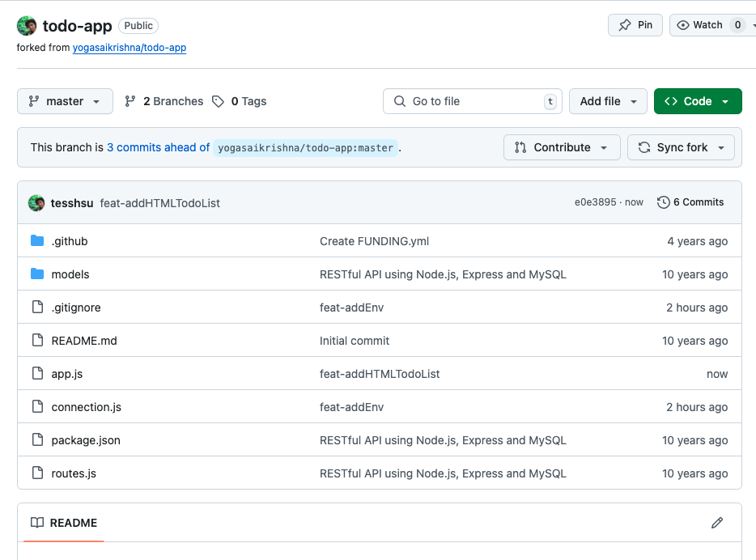Click the magnifier icon in Go to file
This screenshot has height=560, width=756.
(400, 101)
